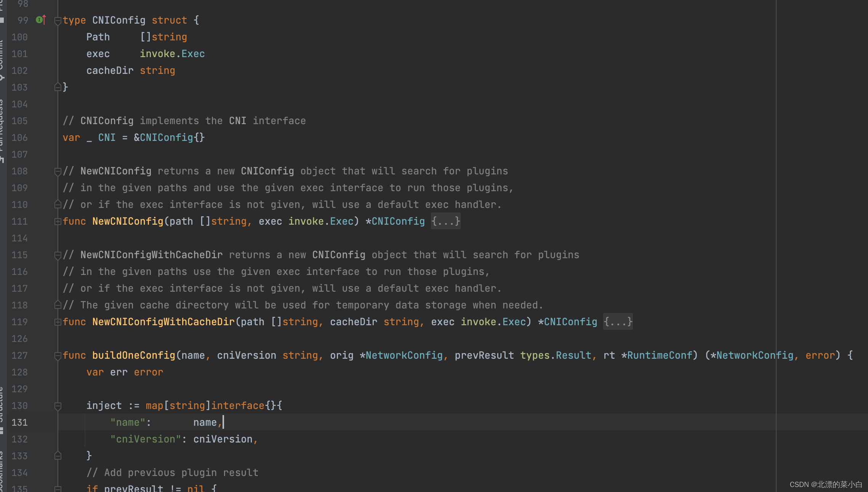Click line number 131 in the gutter
The image size is (868, 492).
[x=19, y=422]
